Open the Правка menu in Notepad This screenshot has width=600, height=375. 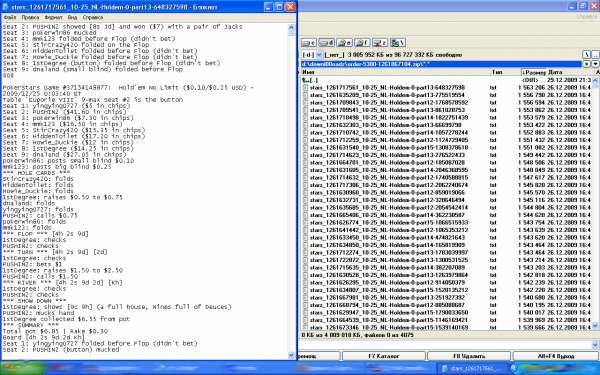(30, 17)
